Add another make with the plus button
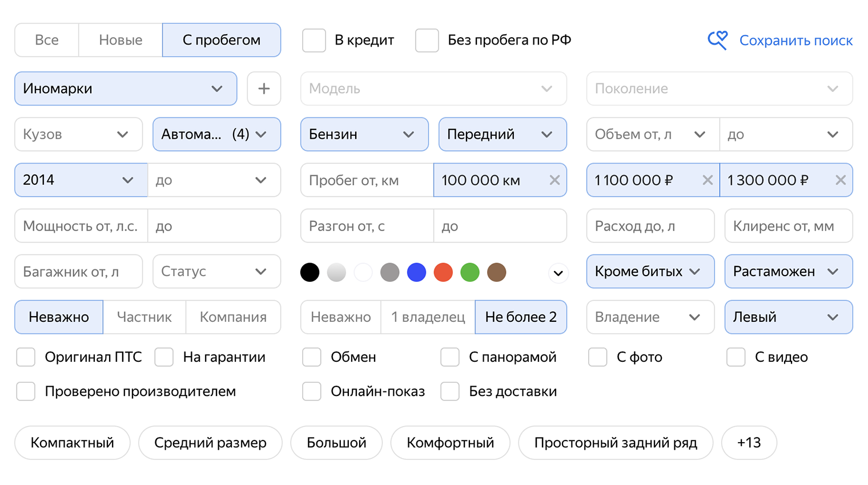The height and width of the screenshot is (485, 868). pyautogui.click(x=264, y=88)
